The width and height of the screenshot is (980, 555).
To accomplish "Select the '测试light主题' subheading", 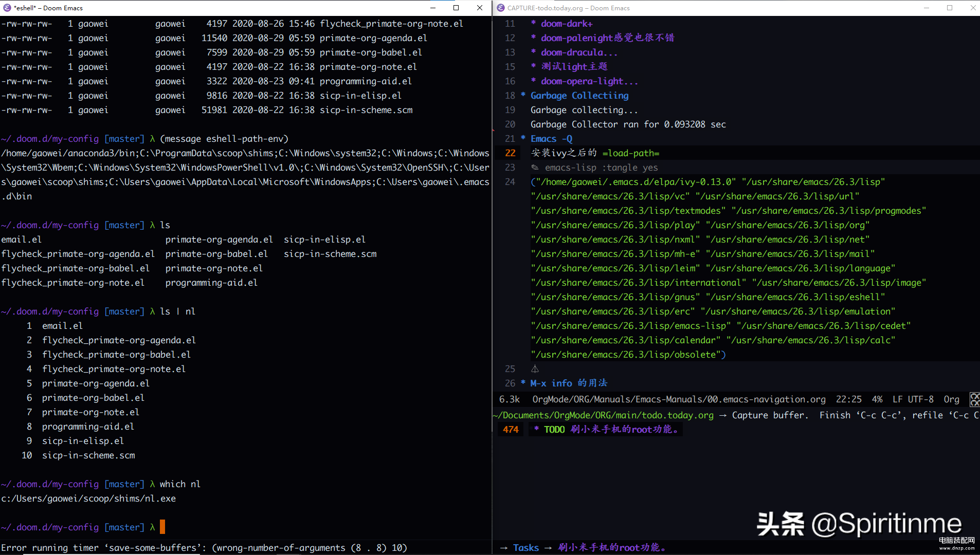I will 574,67.
